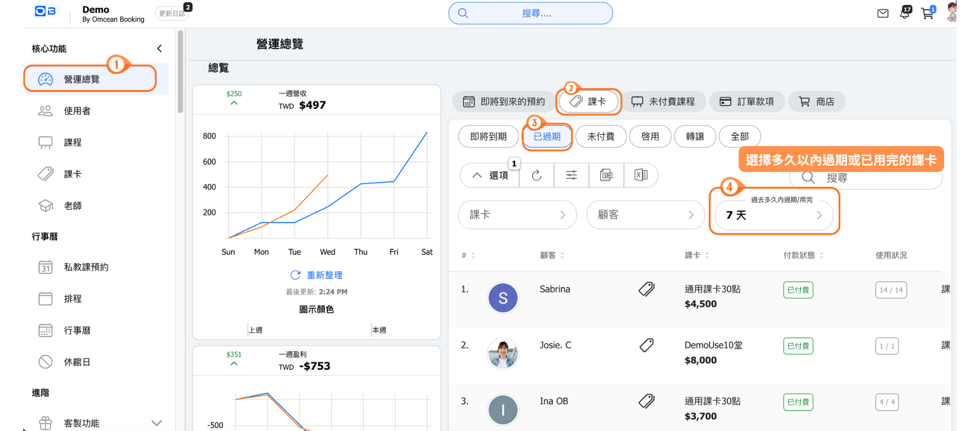
Task: Open the filter sliders icon
Action: (x=571, y=175)
